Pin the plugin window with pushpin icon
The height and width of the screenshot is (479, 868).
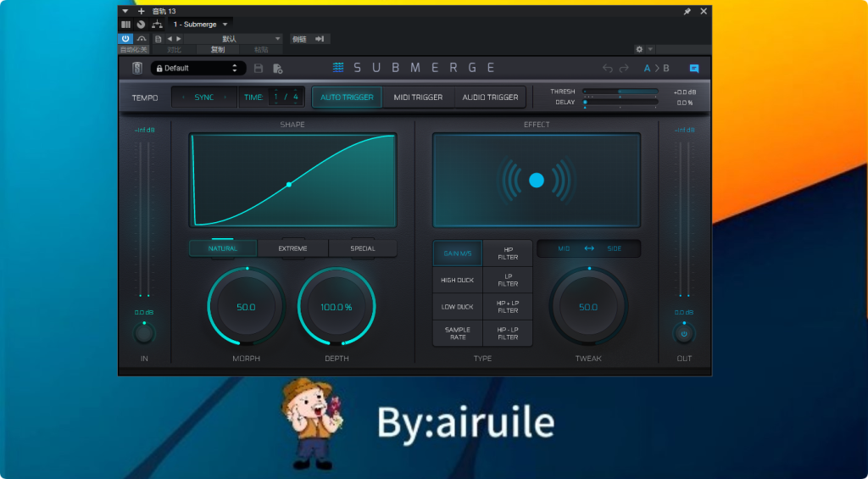687,11
